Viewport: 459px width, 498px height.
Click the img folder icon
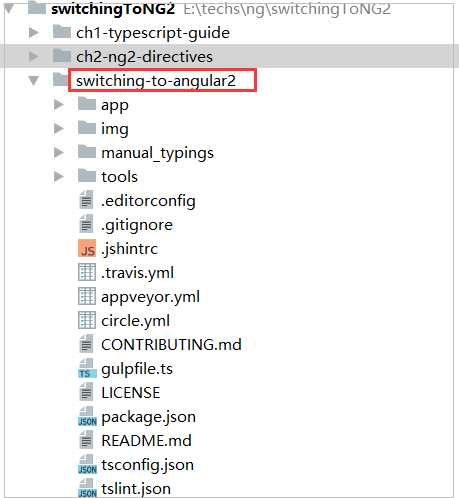pos(87,128)
